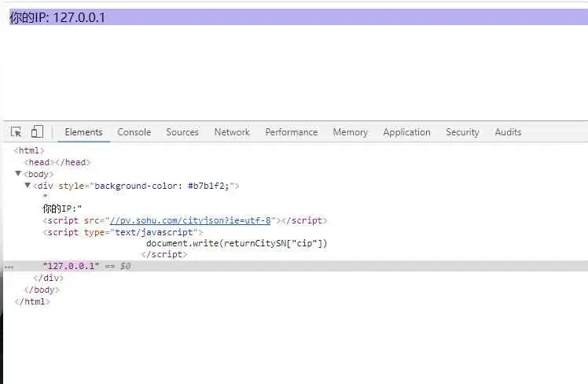This screenshot has height=384, width=588.
Task: Select the opening html tag row
Action: coord(29,150)
